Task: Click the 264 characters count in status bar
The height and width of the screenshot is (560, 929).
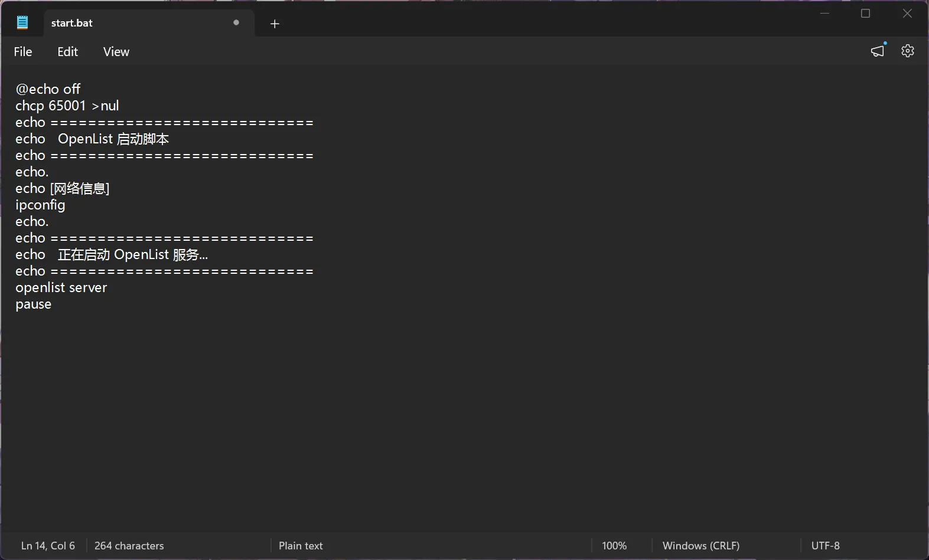Action: pos(129,546)
